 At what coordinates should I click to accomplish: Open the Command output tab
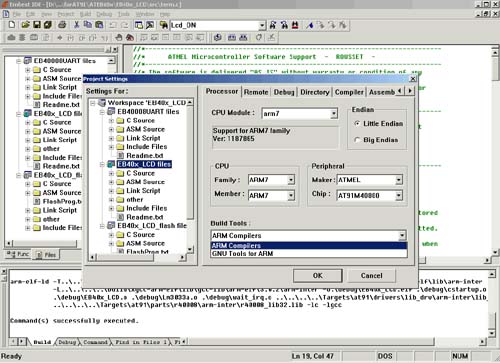click(95, 342)
